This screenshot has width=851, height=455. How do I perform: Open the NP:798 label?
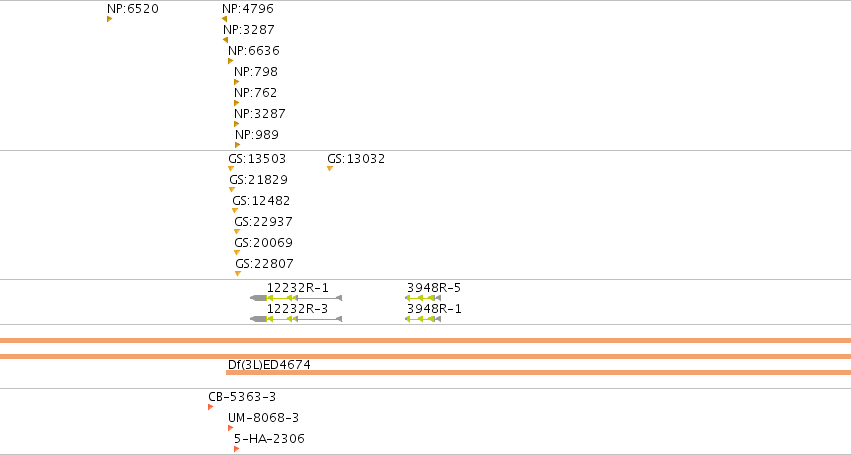256,72
